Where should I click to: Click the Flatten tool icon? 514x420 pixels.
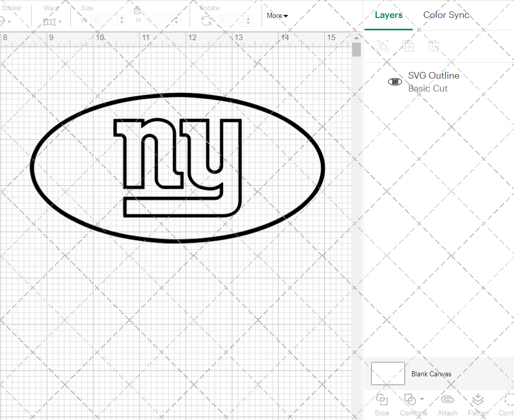(478, 399)
